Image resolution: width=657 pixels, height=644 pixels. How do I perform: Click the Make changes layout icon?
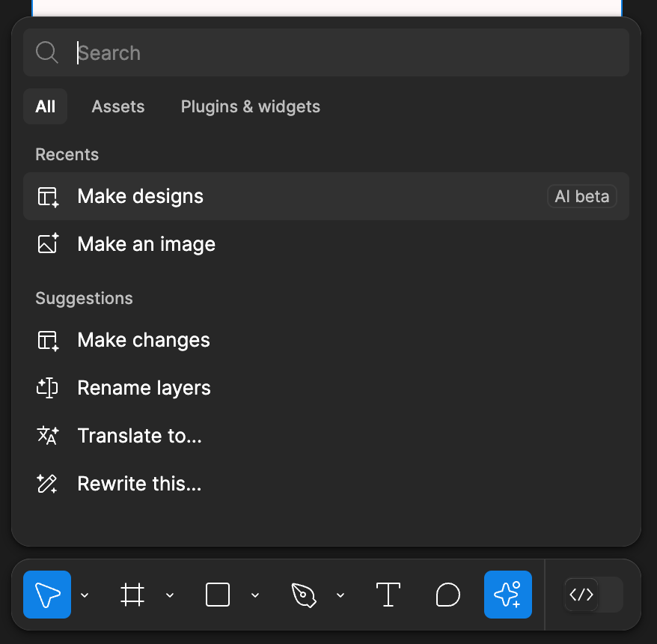click(x=48, y=341)
